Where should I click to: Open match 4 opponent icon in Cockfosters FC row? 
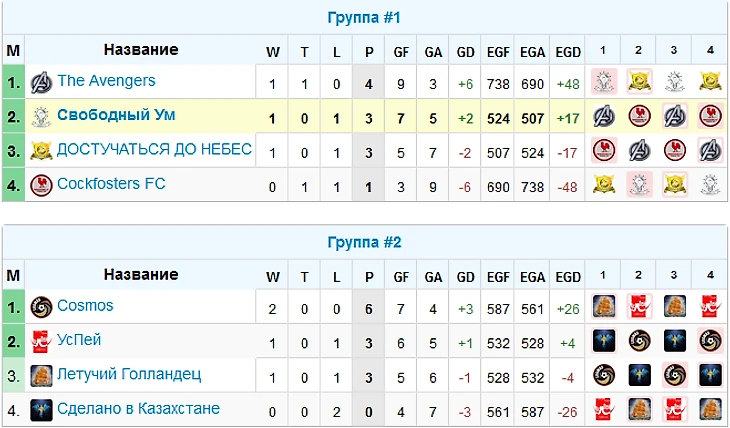(x=709, y=184)
